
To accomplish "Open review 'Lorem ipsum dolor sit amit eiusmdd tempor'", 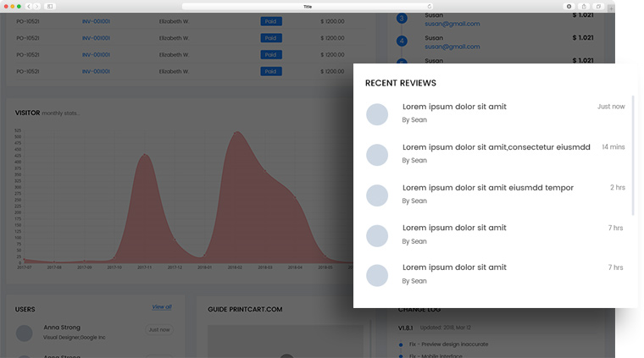I will pyautogui.click(x=487, y=188).
